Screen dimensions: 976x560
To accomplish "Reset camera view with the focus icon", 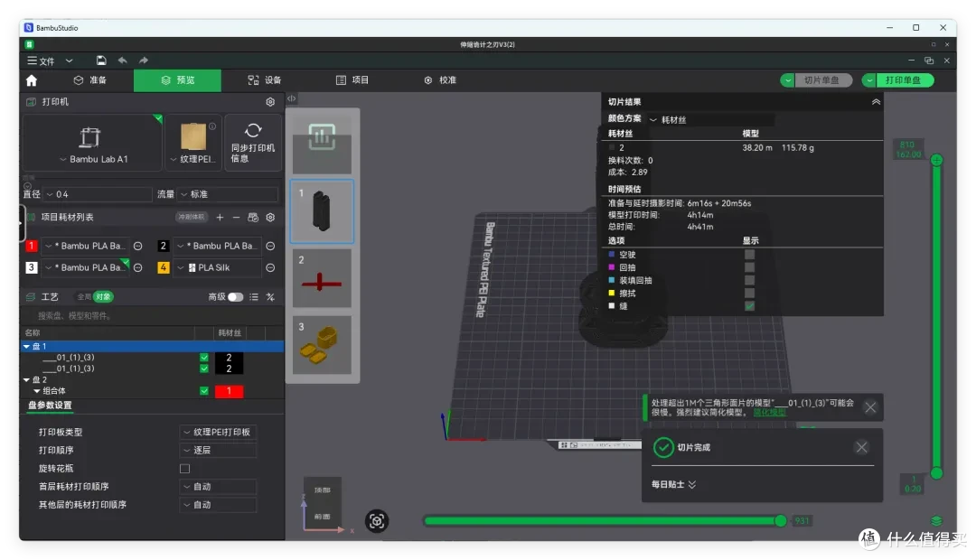I will click(x=377, y=521).
